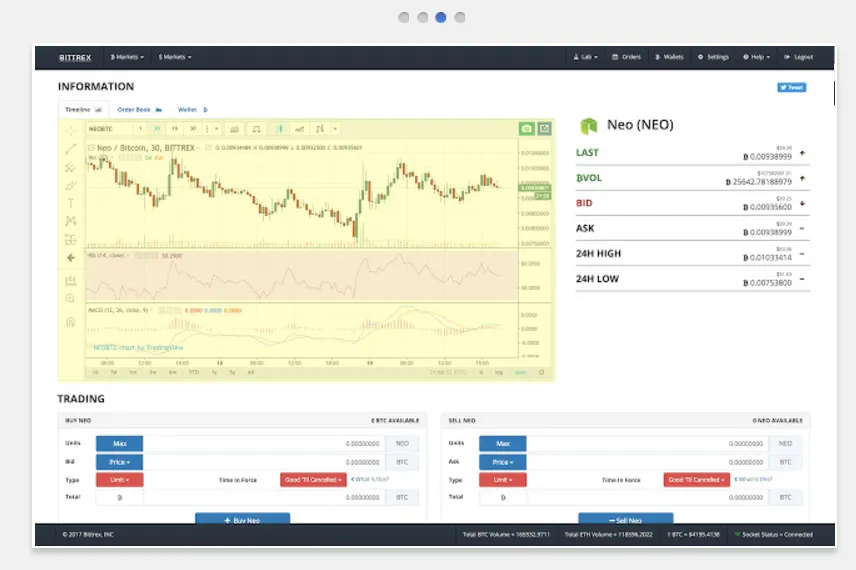Select the YTD date range

pos(194,372)
